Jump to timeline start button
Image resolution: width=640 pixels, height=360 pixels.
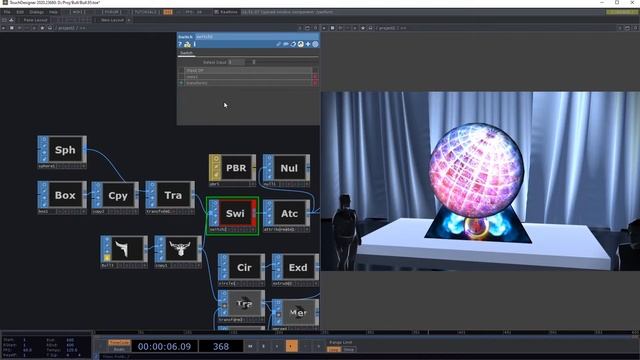pyautogui.click(x=250, y=346)
